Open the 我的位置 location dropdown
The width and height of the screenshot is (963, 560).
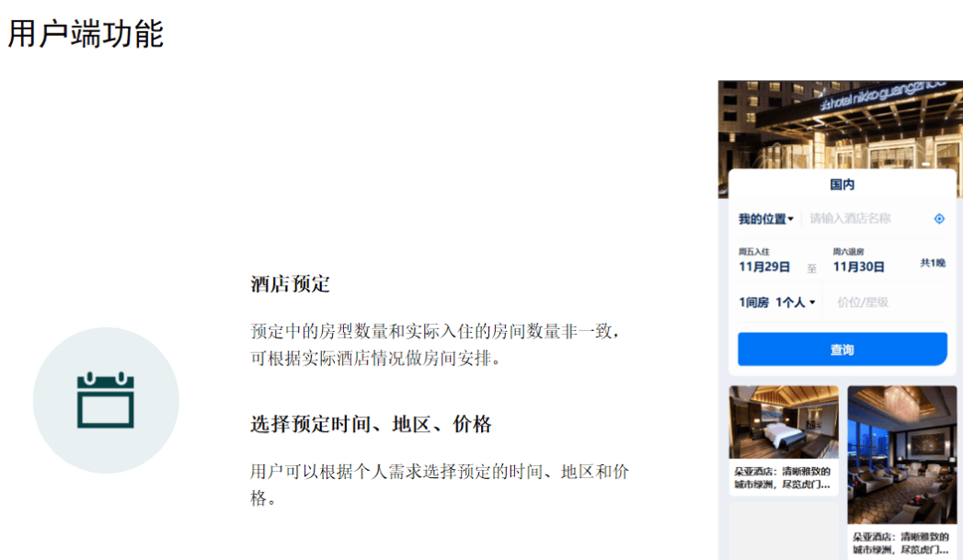766,219
